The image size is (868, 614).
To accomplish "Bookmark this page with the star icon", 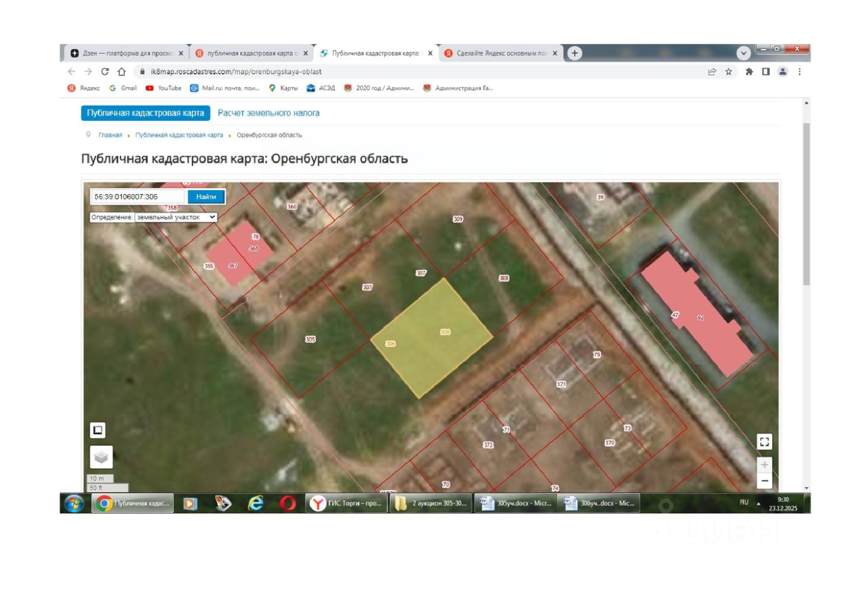I will [729, 71].
